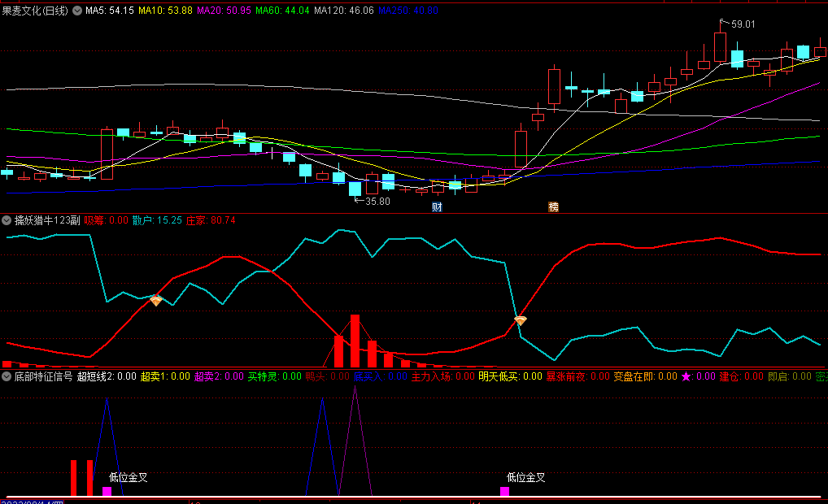828x504 pixels.
Task: Select the 超卖2: 0.00 value
Action: pyautogui.click(x=219, y=376)
